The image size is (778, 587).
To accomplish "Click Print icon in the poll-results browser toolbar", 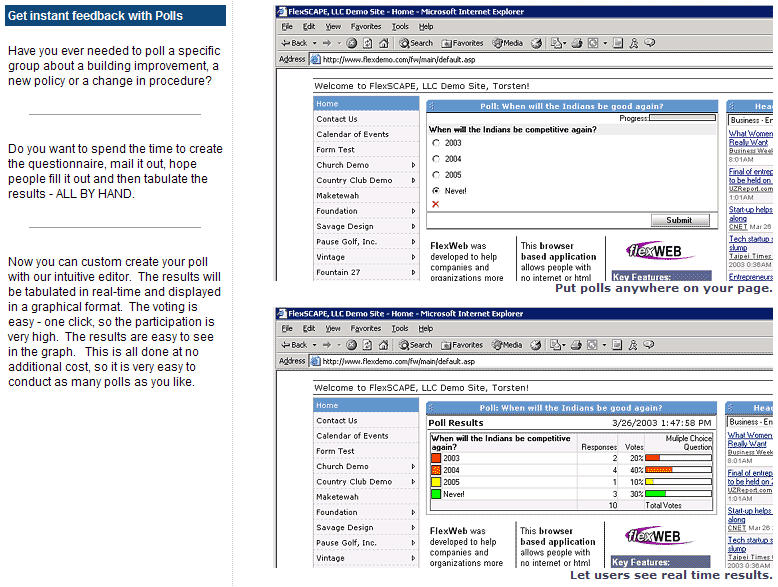I will tap(576, 345).
